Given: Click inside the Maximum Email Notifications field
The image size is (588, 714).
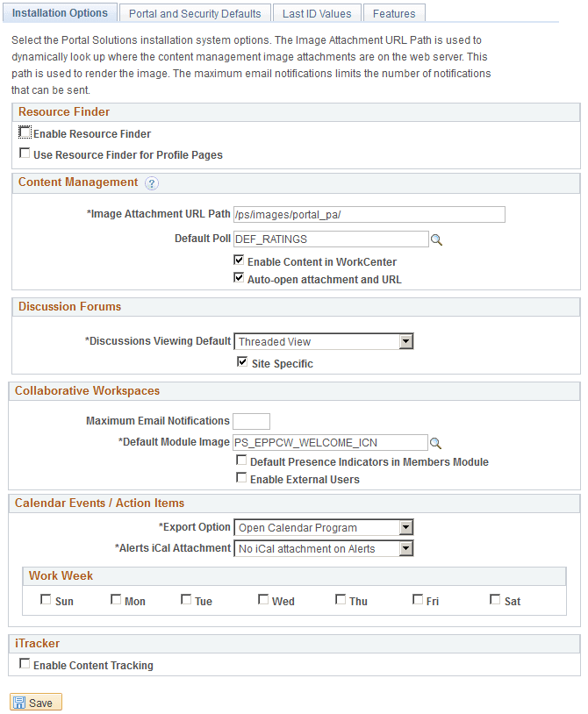Looking at the screenshot, I should click(251, 421).
